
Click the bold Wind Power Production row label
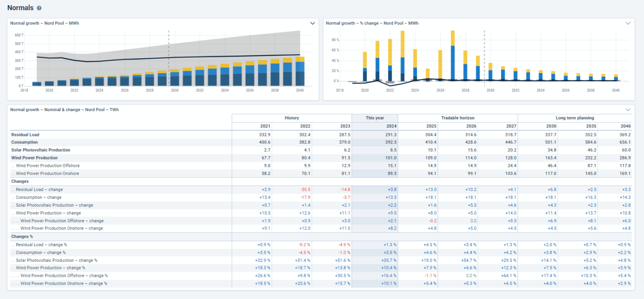click(x=34, y=158)
